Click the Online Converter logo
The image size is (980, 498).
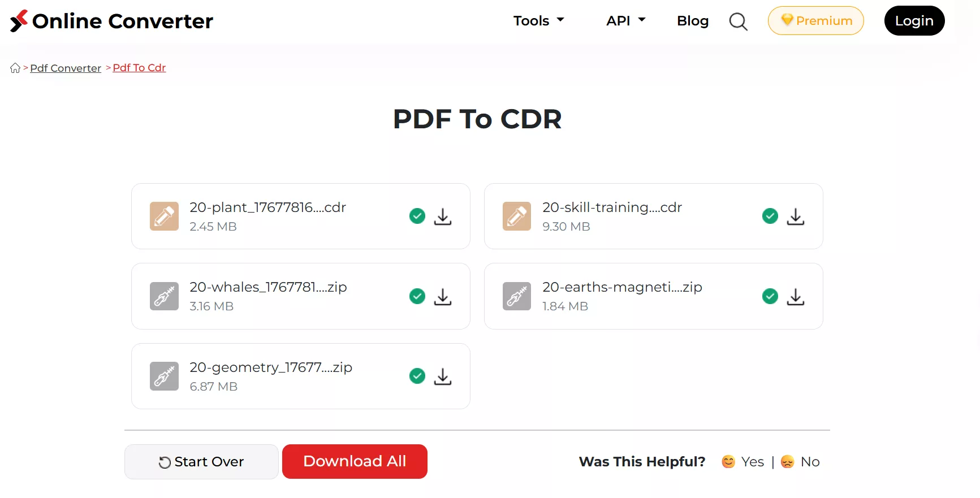click(111, 21)
